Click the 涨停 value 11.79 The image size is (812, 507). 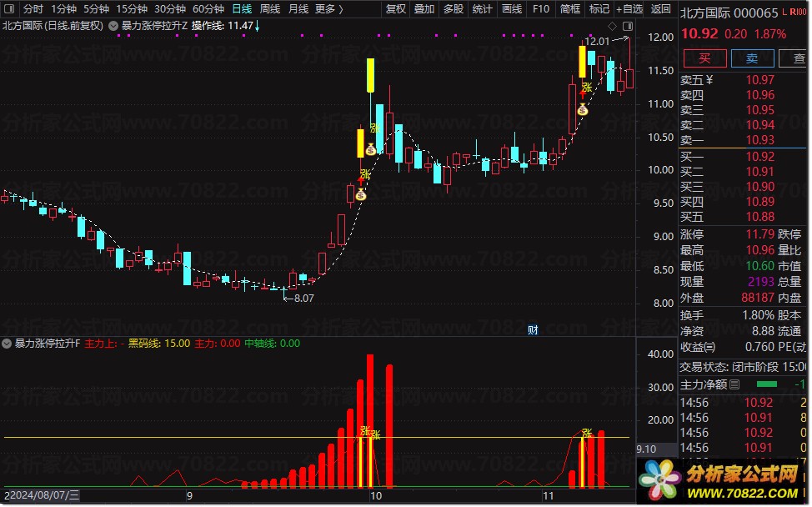click(759, 234)
